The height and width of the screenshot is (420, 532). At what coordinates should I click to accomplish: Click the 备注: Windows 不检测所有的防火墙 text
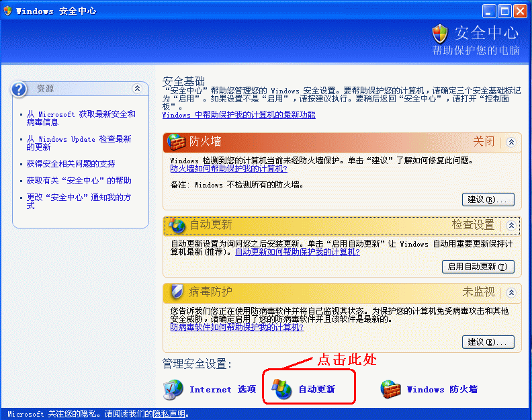click(x=237, y=185)
